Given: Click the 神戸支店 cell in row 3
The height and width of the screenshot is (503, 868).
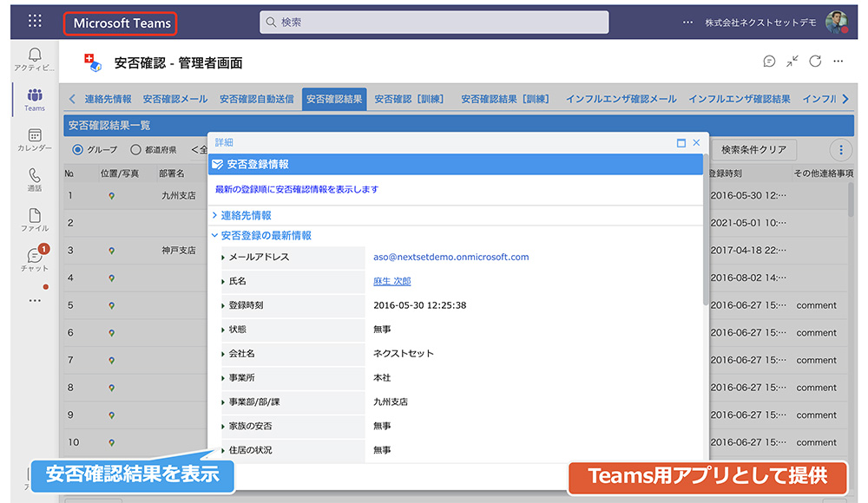Looking at the screenshot, I should pyautogui.click(x=178, y=251).
